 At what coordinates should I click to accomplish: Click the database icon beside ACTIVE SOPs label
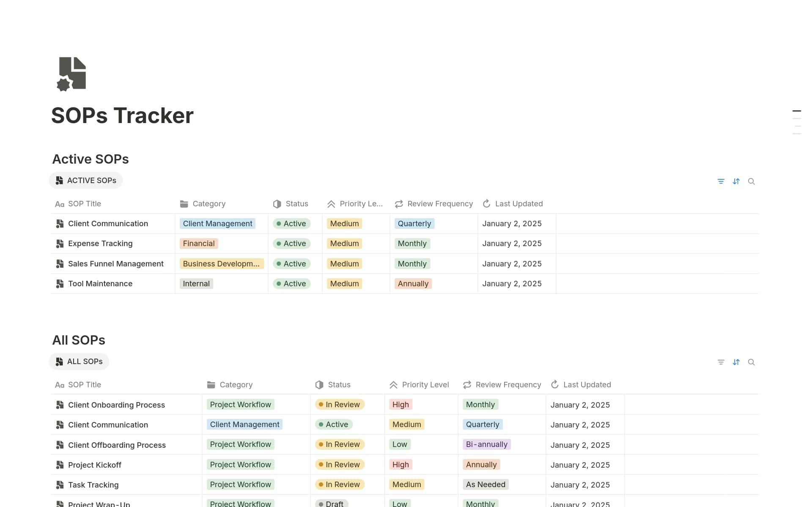coord(59,180)
